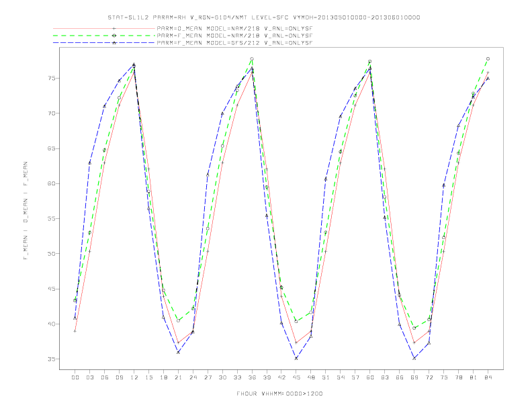Click the blue triangle data marker at hour 03

[x=89, y=163]
